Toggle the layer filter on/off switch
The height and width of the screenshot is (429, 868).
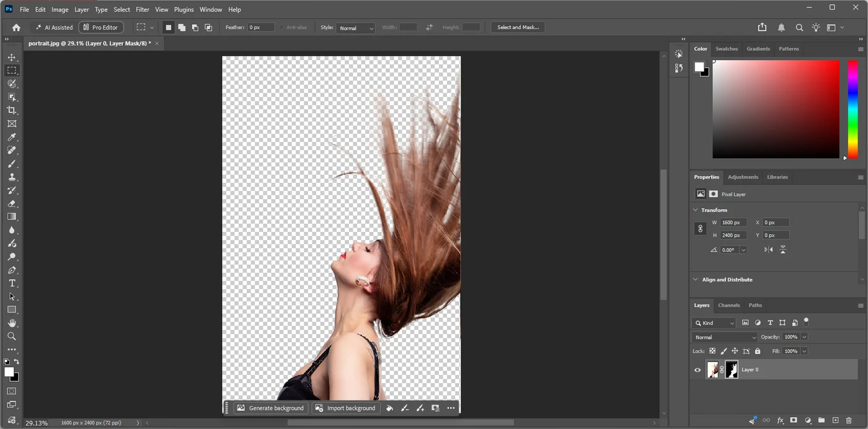coord(806,321)
